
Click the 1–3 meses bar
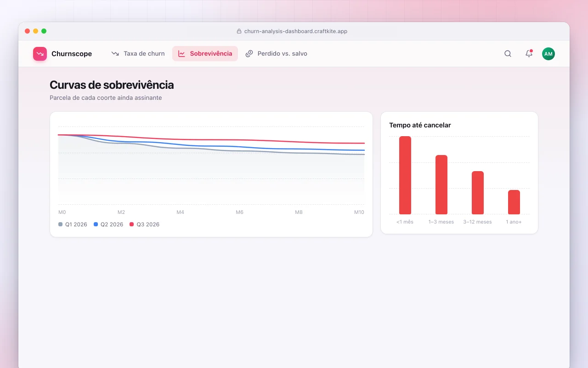coord(441,184)
